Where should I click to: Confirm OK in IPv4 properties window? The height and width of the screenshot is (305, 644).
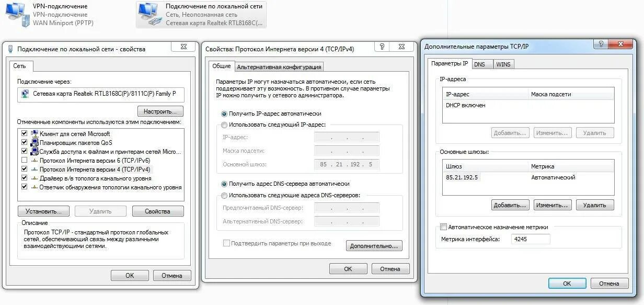348,269
